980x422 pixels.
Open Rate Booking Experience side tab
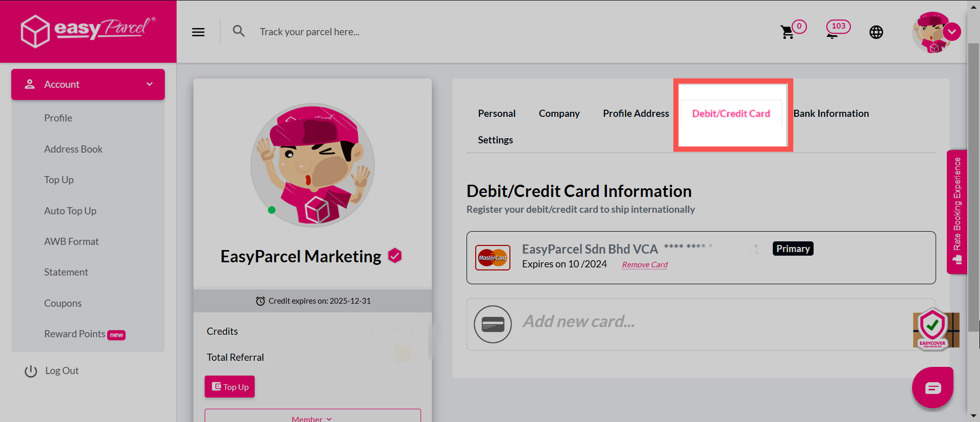[957, 212]
